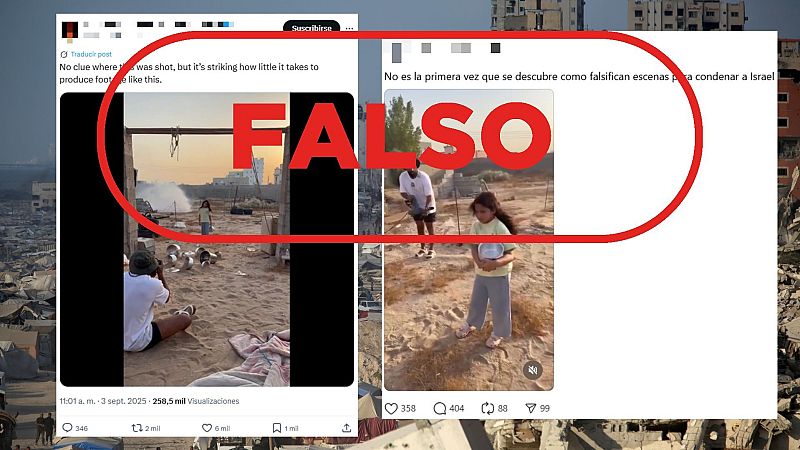The height and width of the screenshot is (450, 800).
Task: Like the post with 6 mil hearts
Action: [x=207, y=428]
